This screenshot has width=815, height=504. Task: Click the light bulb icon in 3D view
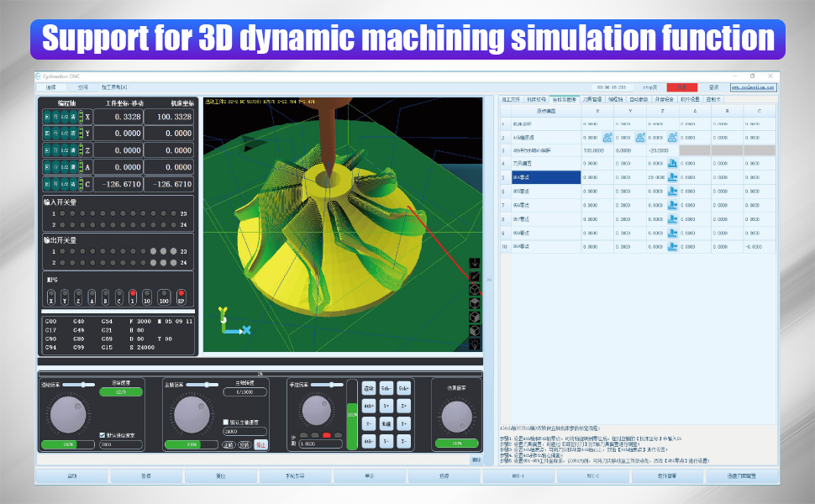pos(476,344)
